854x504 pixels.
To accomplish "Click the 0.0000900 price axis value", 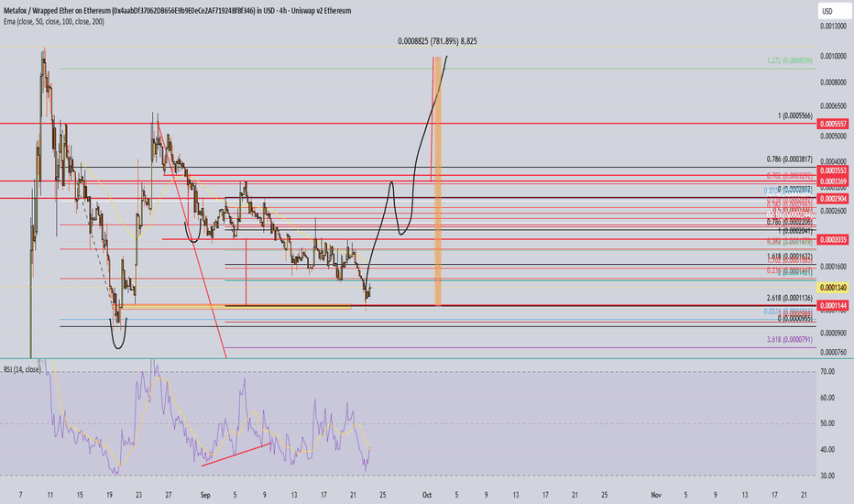I will [x=833, y=333].
